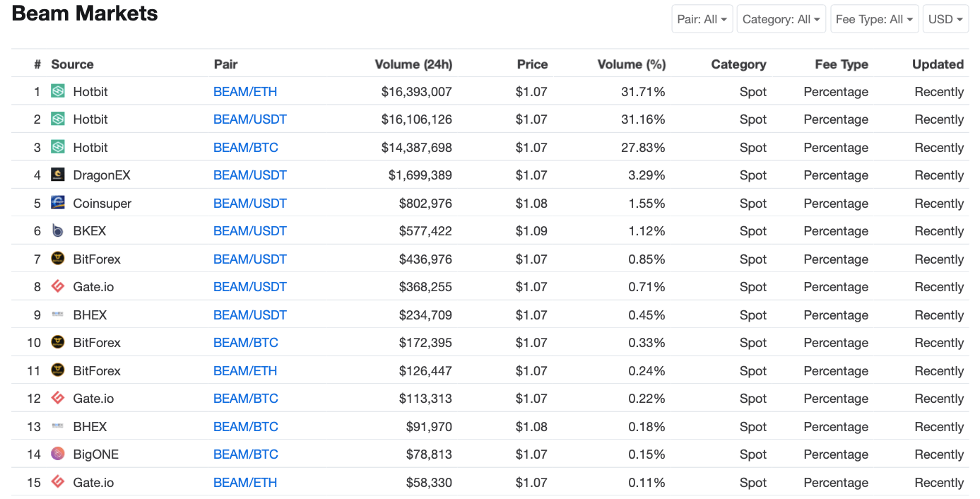Click the Hotbit icon in row 1
This screenshot has width=980, height=499.
click(x=58, y=91)
